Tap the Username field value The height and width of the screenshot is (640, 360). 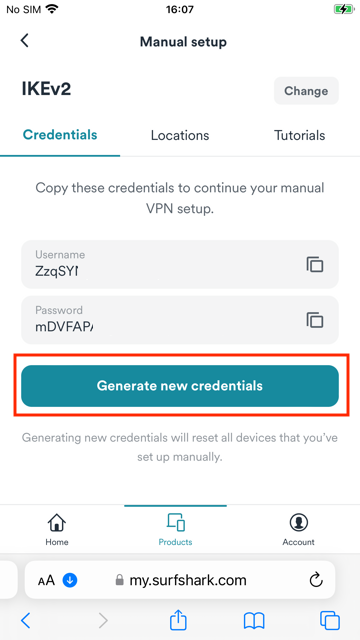pyautogui.click(x=57, y=271)
